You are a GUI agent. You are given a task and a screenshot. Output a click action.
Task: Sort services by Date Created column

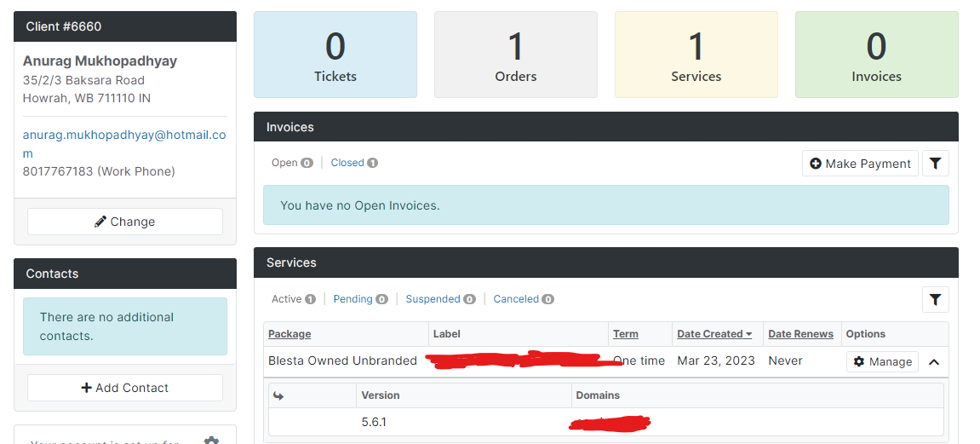click(x=714, y=334)
